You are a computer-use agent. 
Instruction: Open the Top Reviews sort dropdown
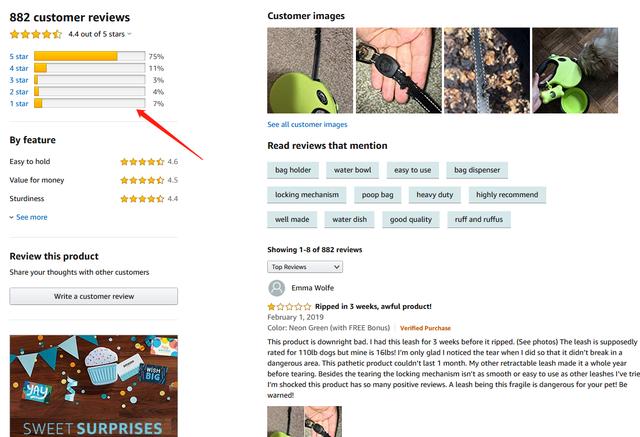pyautogui.click(x=305, y=267)
